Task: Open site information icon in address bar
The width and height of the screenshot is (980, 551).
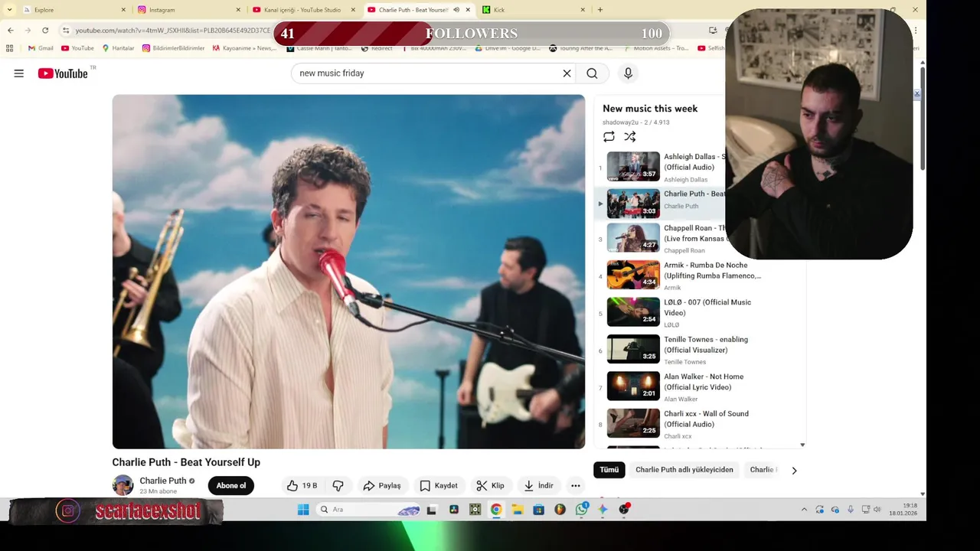Action: [67, 31]
